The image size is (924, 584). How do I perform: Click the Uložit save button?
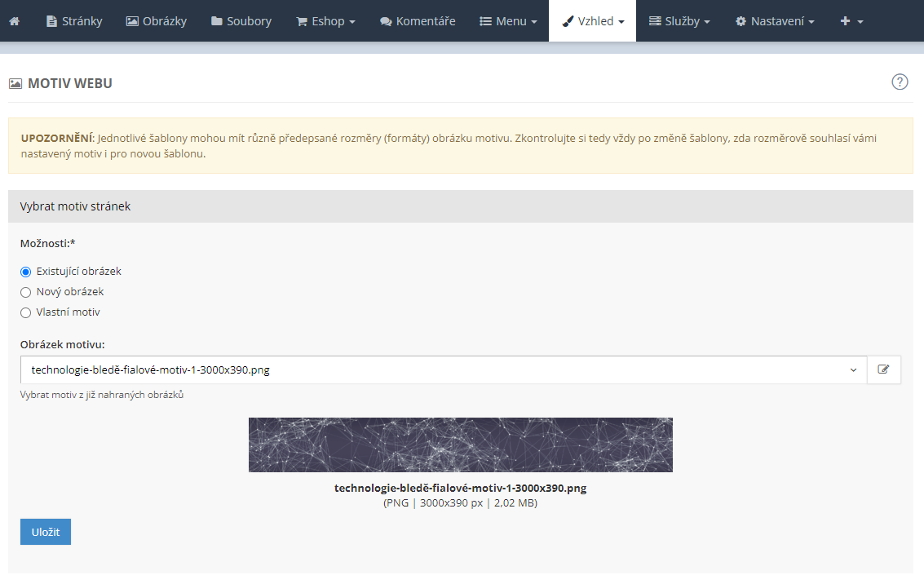pyautogui.click(x=46, y=532)
